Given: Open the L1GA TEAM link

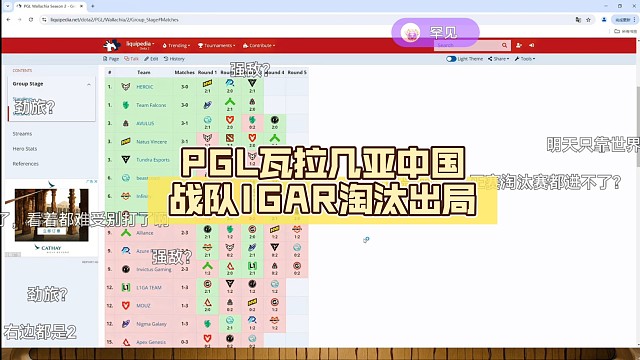Looking at the screenshot, I should (149, 288).
